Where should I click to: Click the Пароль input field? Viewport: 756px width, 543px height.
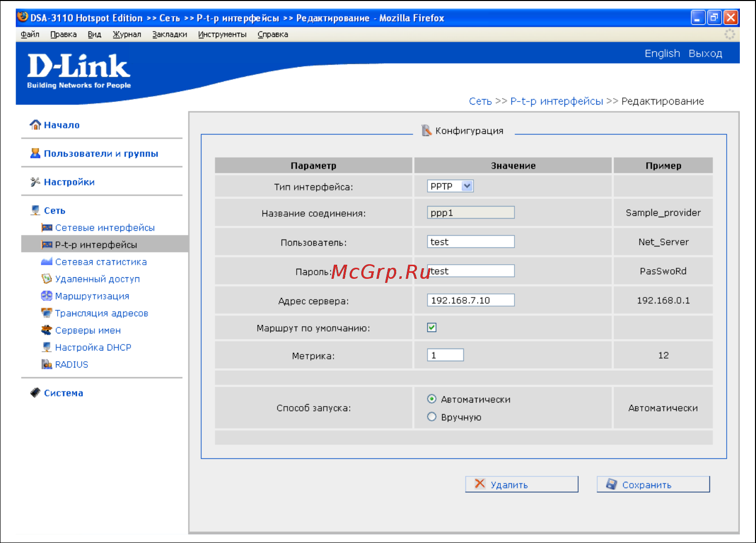point(471,271)
